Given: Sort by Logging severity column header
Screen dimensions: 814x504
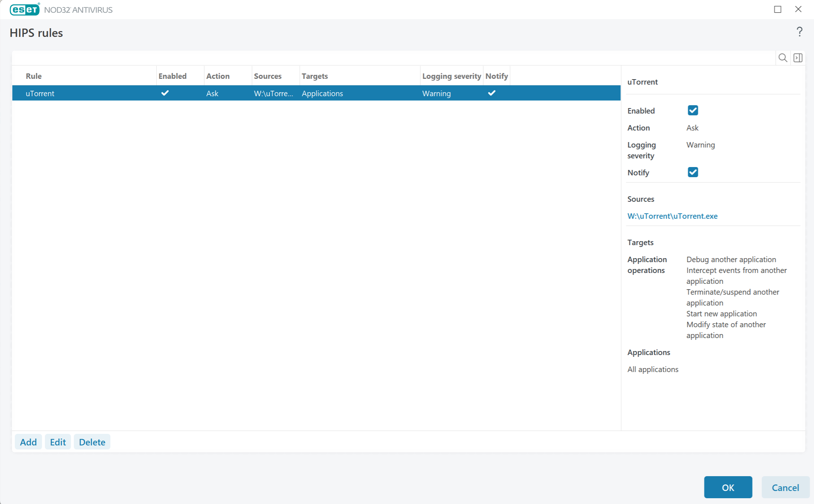Looking at the screenshot, I should 451,76.
